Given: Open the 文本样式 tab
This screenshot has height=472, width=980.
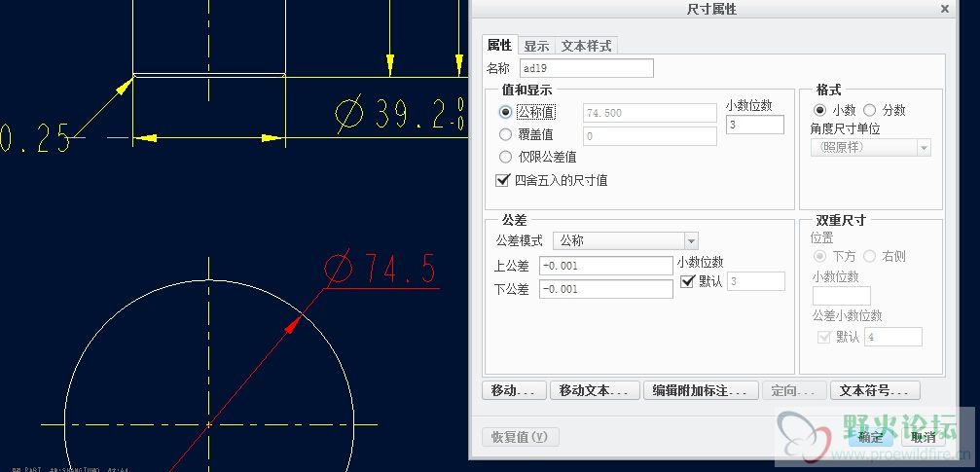Looking at the screenshot, I should pos(586,46).
